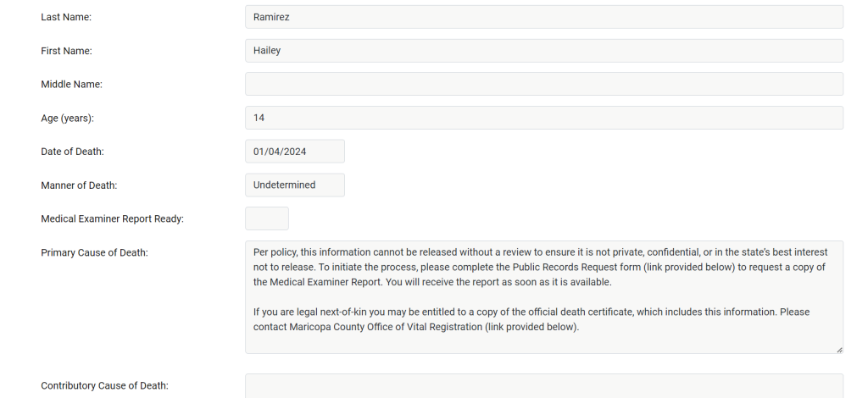
Task: Click the "Date of Death:" label
Action: pos(72,152)
